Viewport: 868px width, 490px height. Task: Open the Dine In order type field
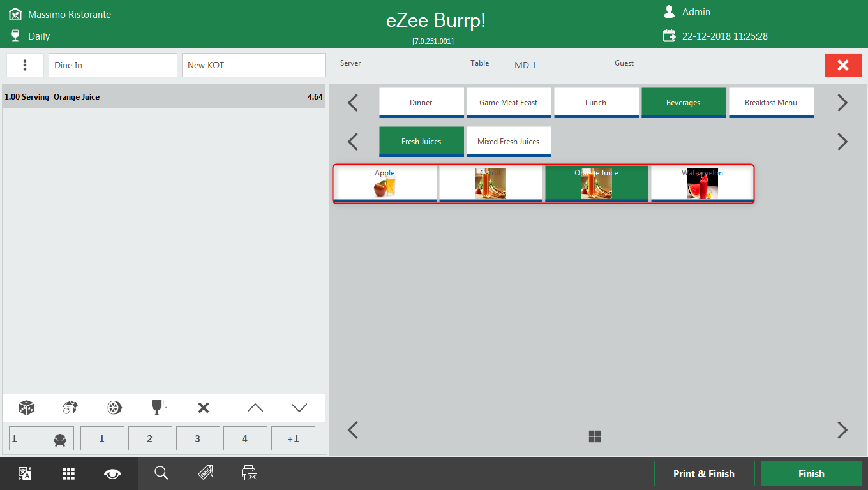[113, 65]
